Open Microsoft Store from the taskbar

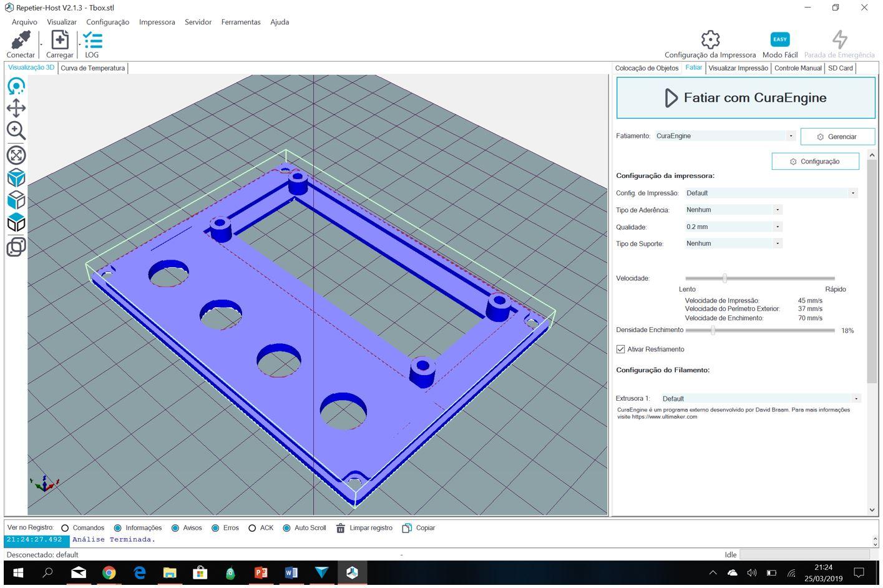click(200, 572)
